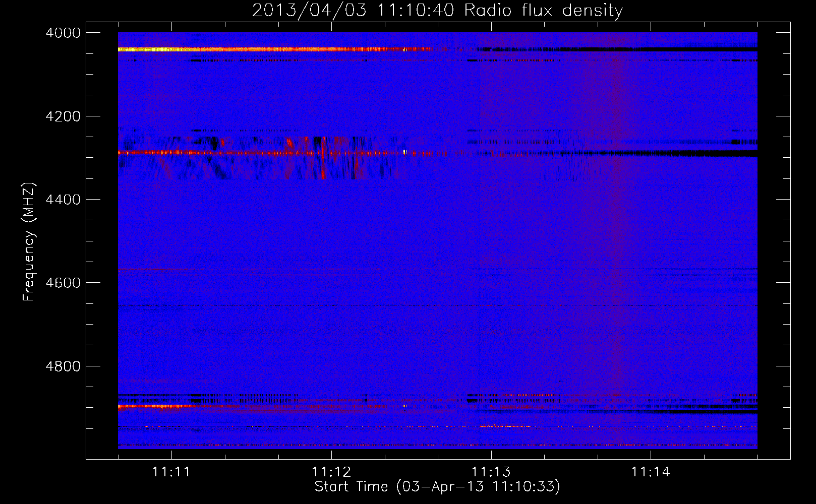
Task: Click the 4800 frequency axis label
Action: coord(63,366)
